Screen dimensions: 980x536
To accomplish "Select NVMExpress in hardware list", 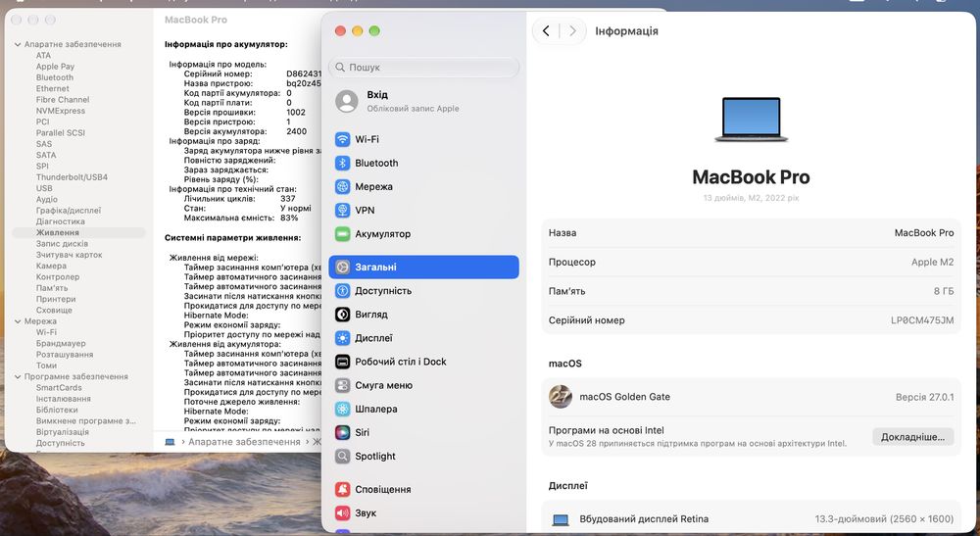I will [x=61, y=111].
